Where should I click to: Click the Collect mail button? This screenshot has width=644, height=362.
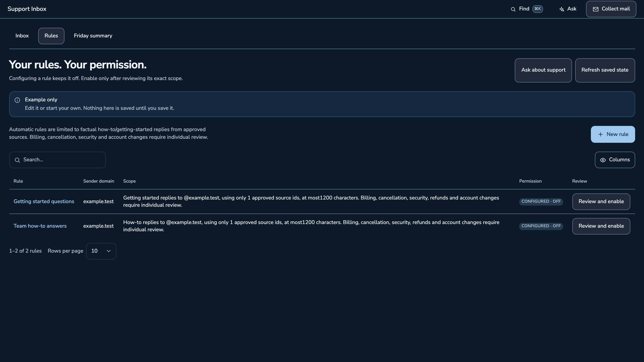point(611,9)
